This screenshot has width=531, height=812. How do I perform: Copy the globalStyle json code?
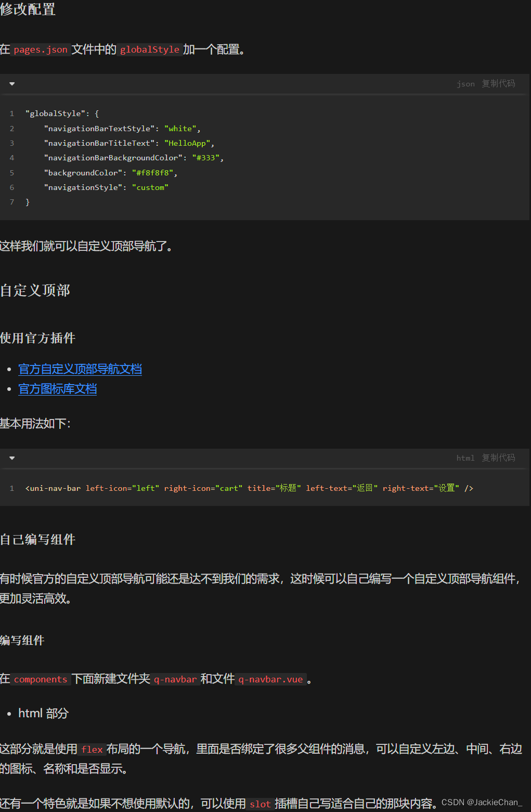coord(498,83)
